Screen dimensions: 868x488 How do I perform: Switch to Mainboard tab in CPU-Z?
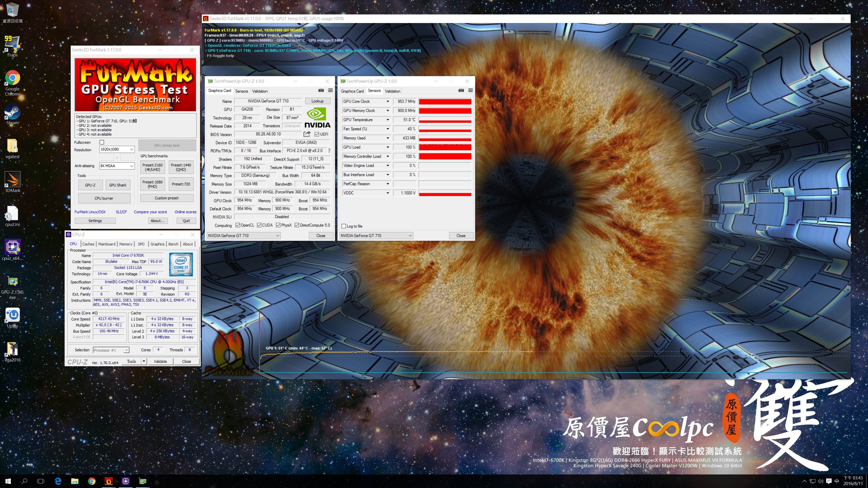coord(107,244)
